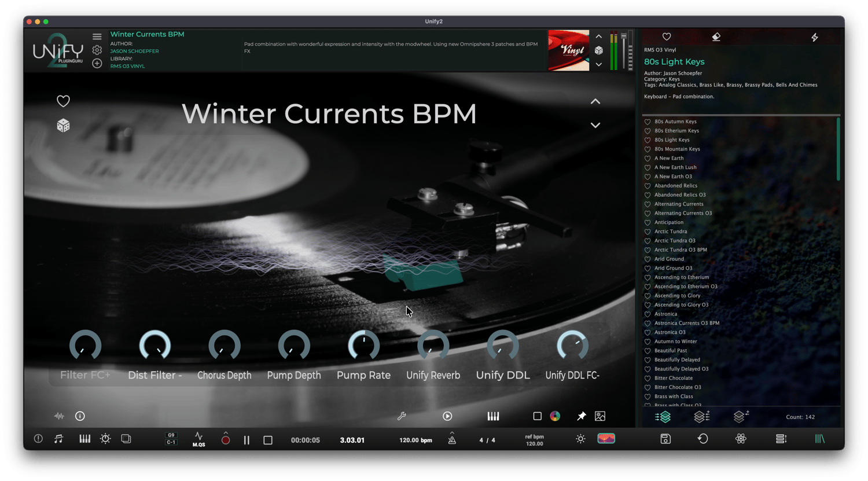Click the middle layers icon with plus arrows
Screen dimensions: 868x481
[x=701, y=417]
